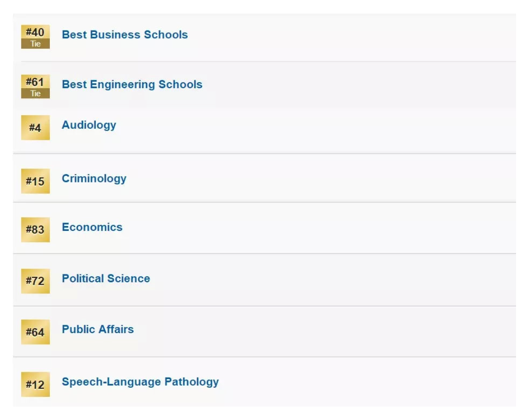
Task: Open the Best Business Schools link
Action: [124, 35]
